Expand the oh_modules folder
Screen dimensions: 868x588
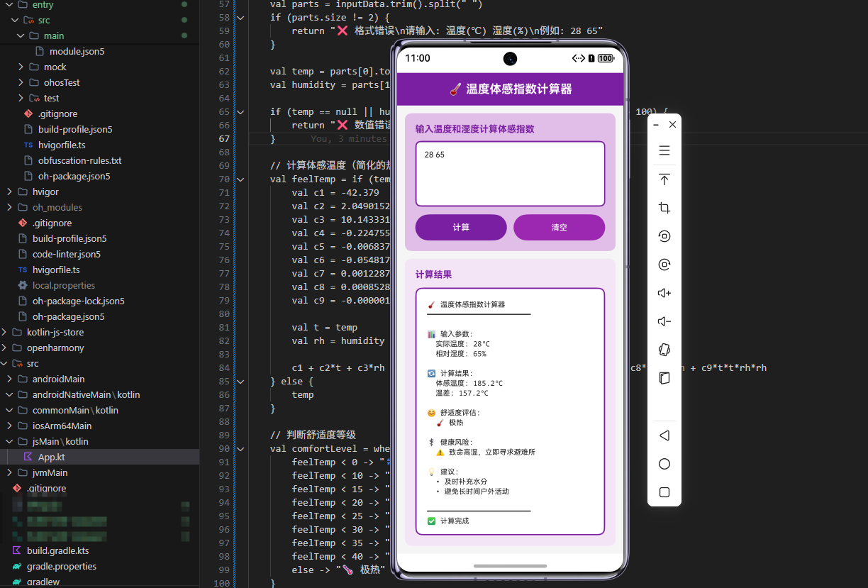click(10, 207)
